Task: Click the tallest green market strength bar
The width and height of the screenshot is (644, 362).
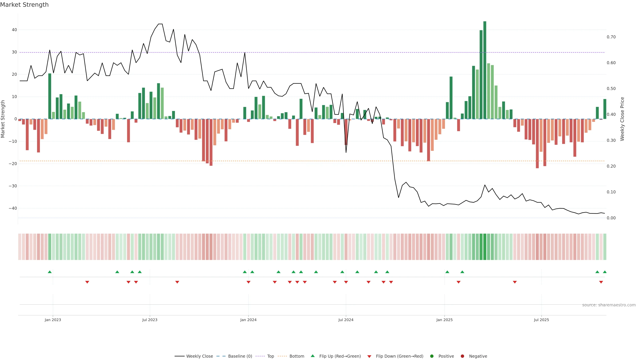Action: pyautogui.click(x=485, y=70)
